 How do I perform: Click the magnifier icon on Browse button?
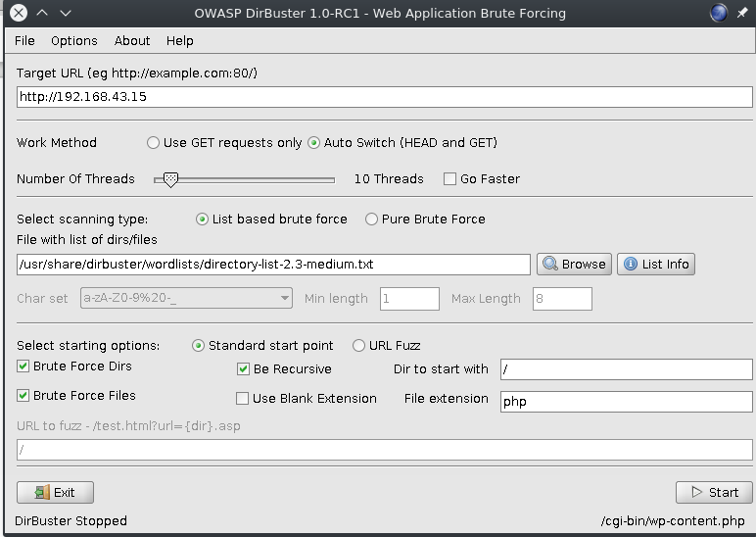(x=550, y=264)
